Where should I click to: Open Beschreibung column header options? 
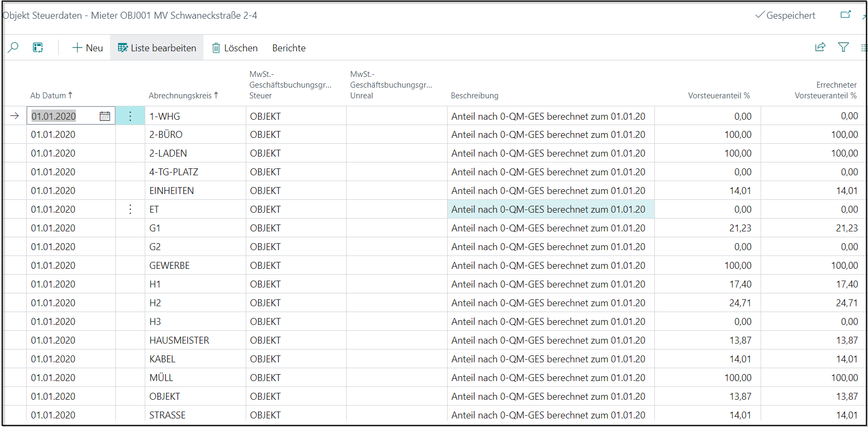point(474,96)
